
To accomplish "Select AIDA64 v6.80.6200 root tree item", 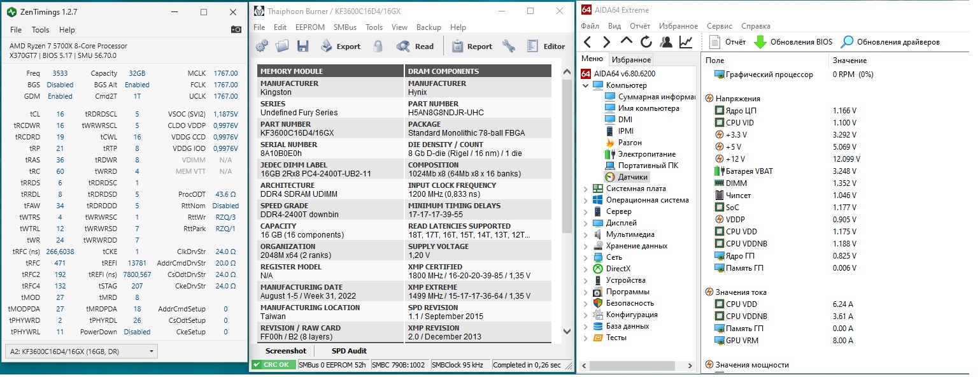I will click(x=618, y=74).
